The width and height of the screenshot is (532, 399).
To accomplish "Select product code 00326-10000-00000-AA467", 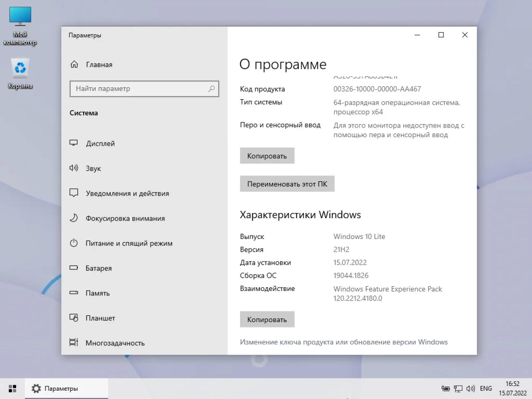I will [x=377, y=89].
